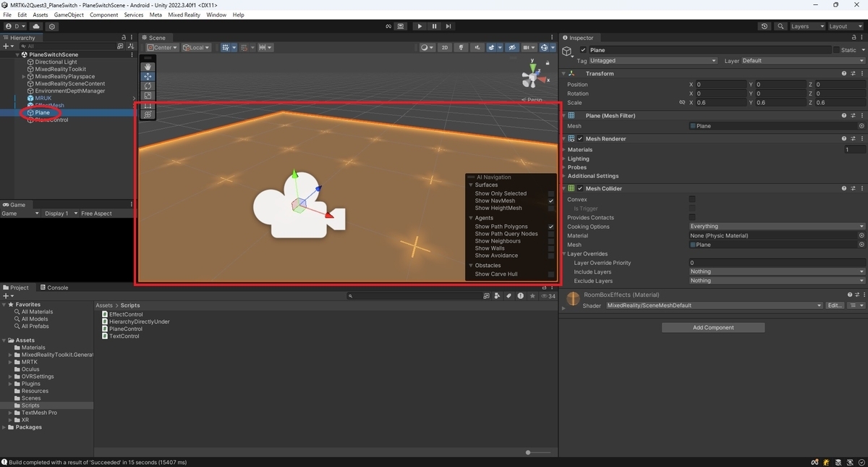The image size is (868, 467).
Task: Open the Layer dropdown showing Default
Action: click(x=803, y=61)
